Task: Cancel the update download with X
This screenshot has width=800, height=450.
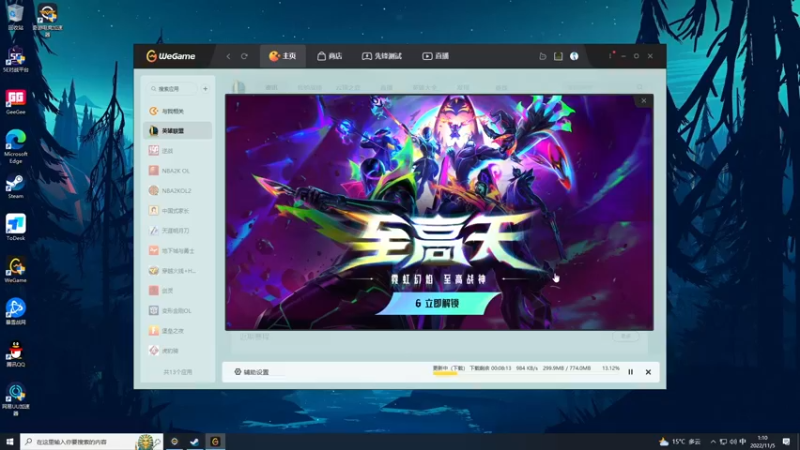Action: [x=648, y=372]
